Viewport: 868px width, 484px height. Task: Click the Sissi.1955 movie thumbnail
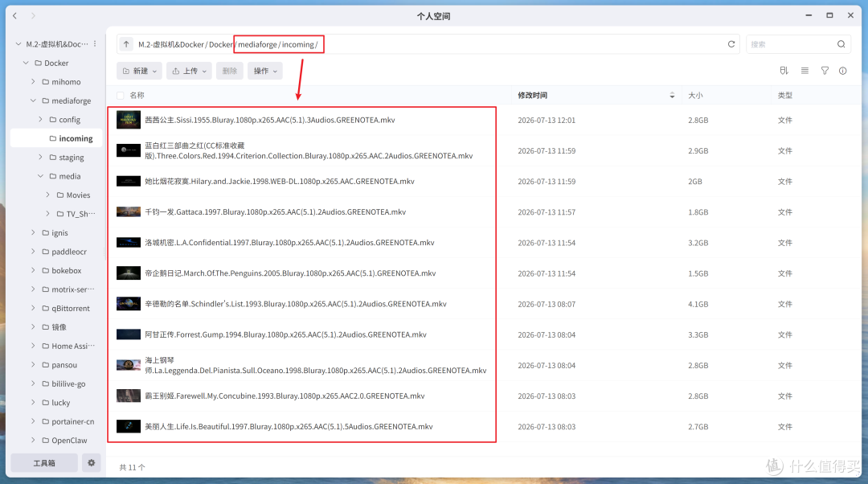[x=129, y=120]
